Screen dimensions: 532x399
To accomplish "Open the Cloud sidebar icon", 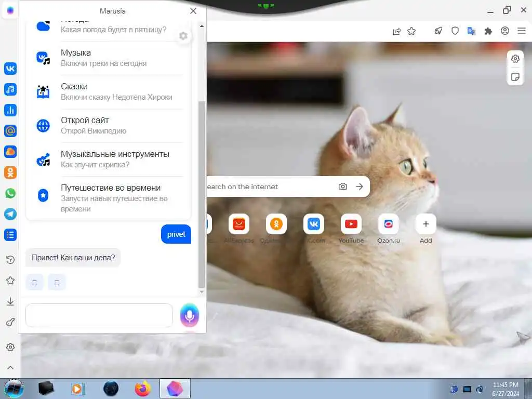I will click(10, 152).
